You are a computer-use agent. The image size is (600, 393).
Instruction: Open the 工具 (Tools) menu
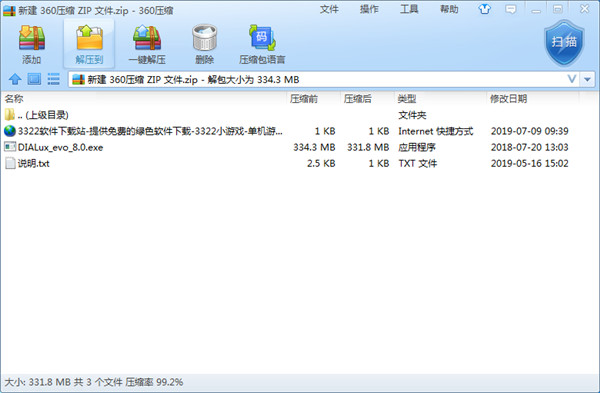409,9
